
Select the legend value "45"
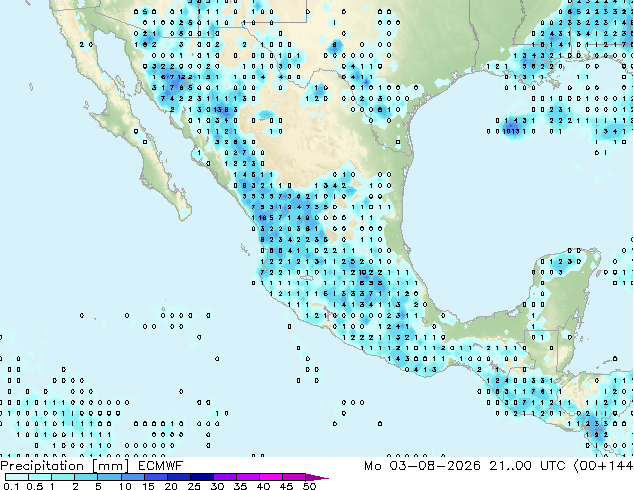click(x=286, y=486)
